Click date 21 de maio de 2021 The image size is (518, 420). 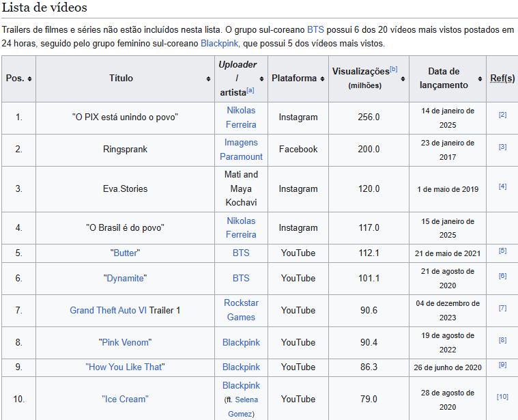click(448, 253)
